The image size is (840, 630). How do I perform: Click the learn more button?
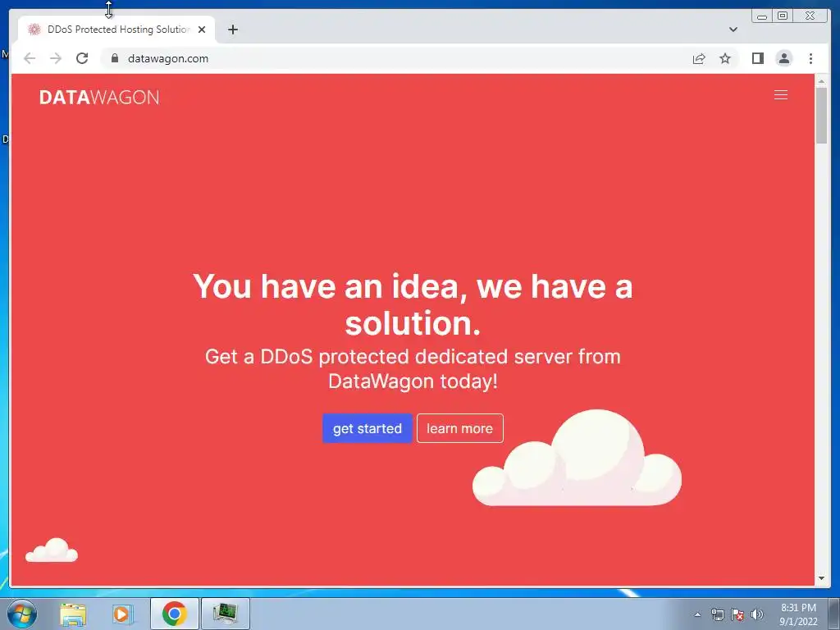459,428
